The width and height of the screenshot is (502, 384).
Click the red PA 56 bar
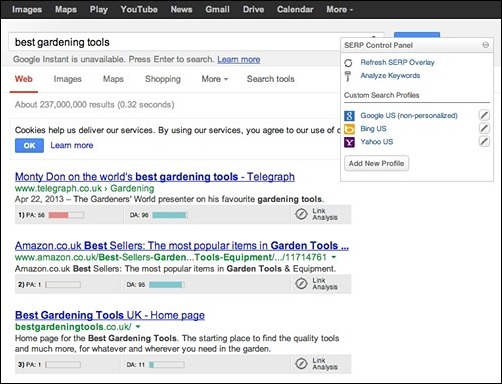pyautogui.click(x=66, y=215)
